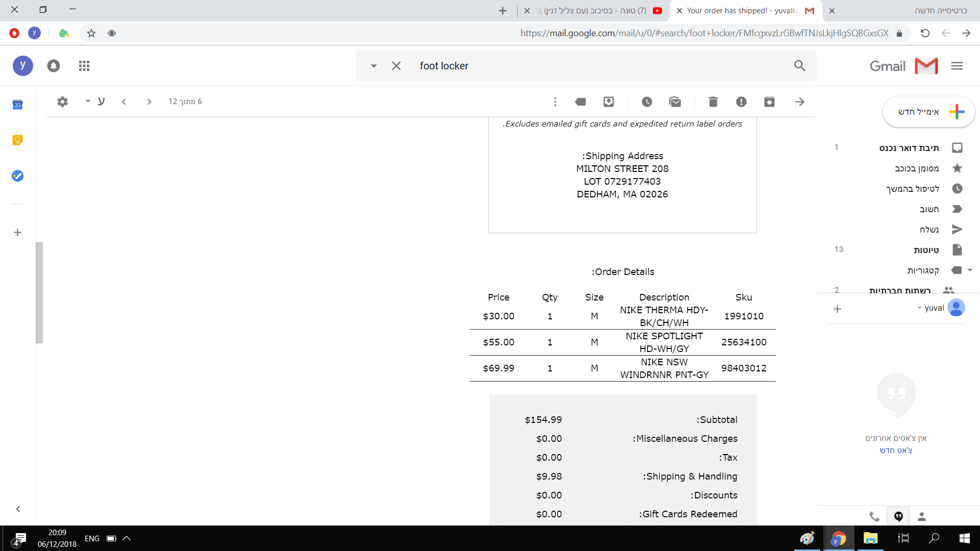Report this email as spam
The height and width of the screenshot is (551, 980).
pyautogui.click(x=741, y=102)
